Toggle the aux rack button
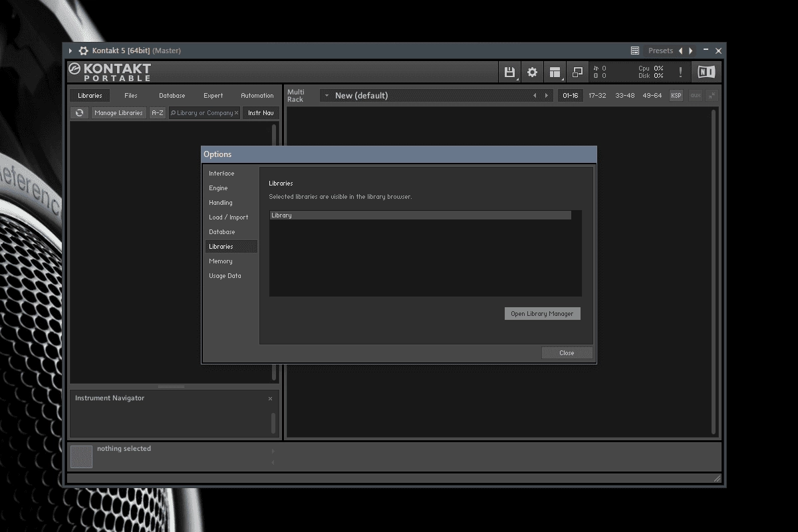Screen dimensions: 798x532 pos(696,96)
